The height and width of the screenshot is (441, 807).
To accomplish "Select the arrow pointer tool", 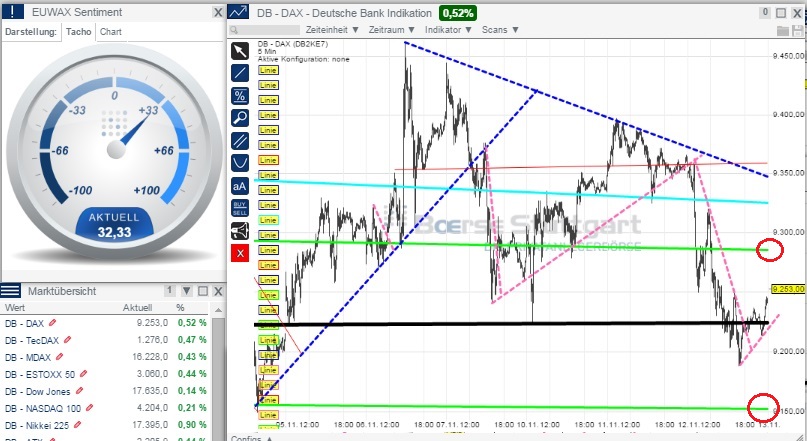I will (240, 51).
